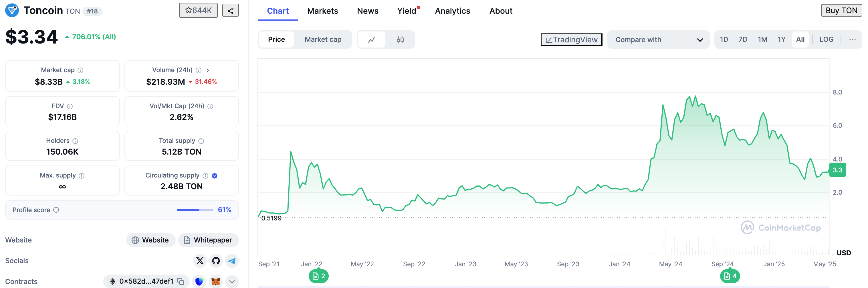Click the verified circulating supply badge

coord(215,176)
